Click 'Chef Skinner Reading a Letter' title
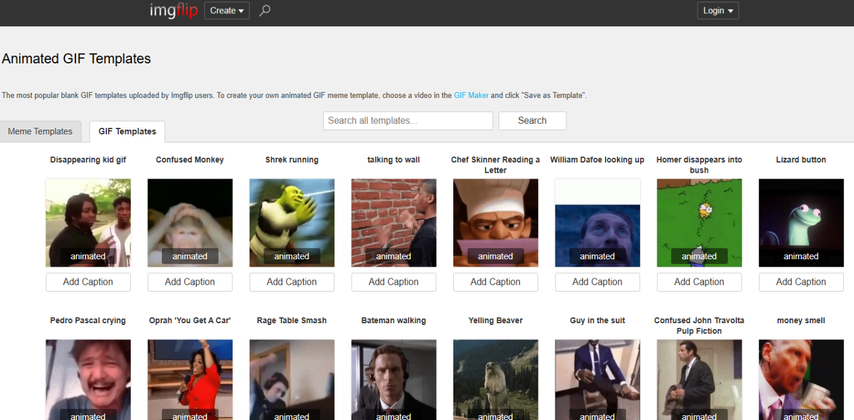The width and height of the screenshot is (854, 420). (x=496, y=165)
